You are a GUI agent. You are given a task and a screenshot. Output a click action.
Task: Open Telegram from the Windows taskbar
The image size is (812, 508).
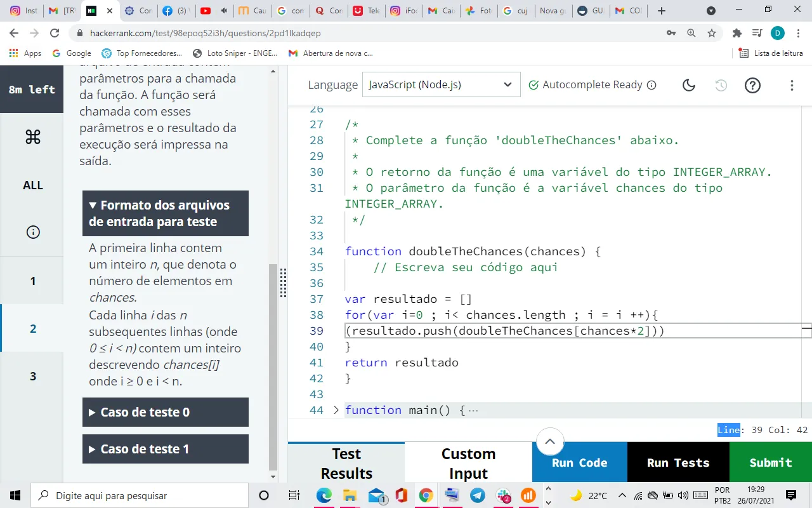(478, 495)
